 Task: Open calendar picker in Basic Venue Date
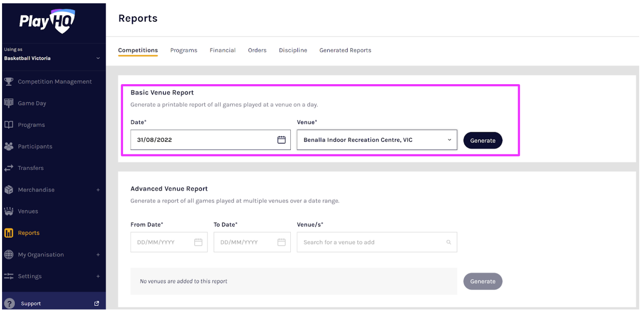pyautogui.click(x=281, y=140)
